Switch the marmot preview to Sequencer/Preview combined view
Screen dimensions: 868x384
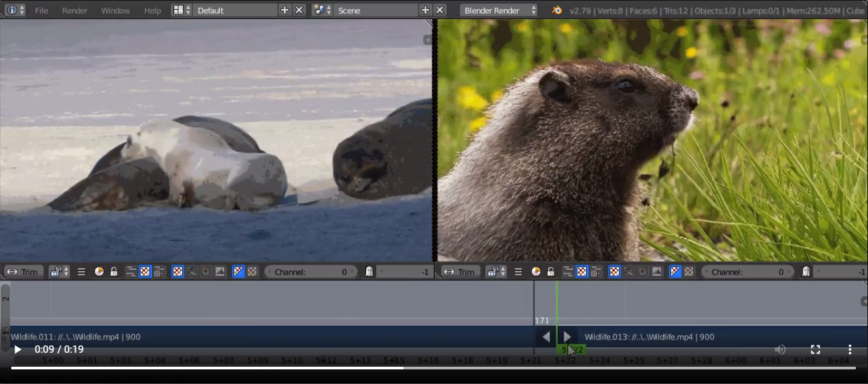coord(596,272)
